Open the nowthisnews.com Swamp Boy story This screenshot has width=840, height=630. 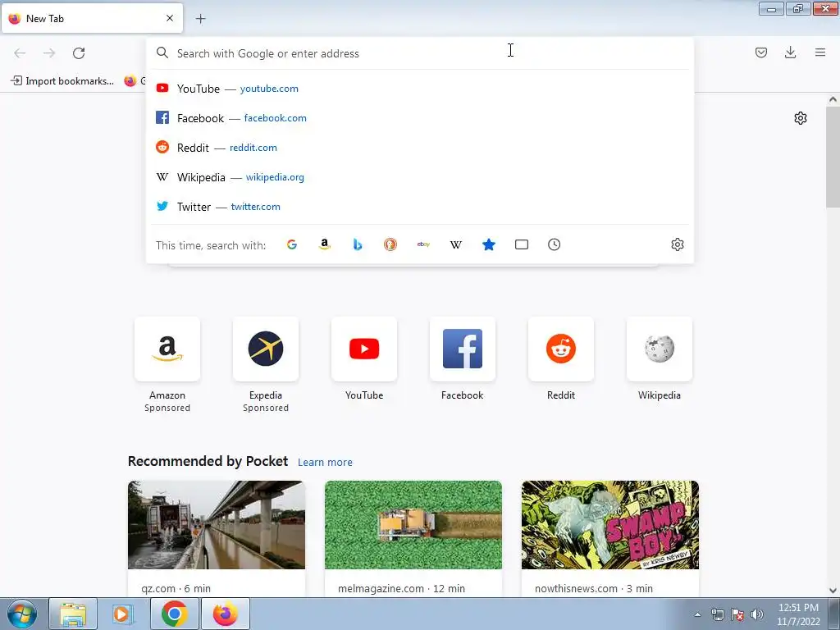pyautogui.click(x=610, y=538)
